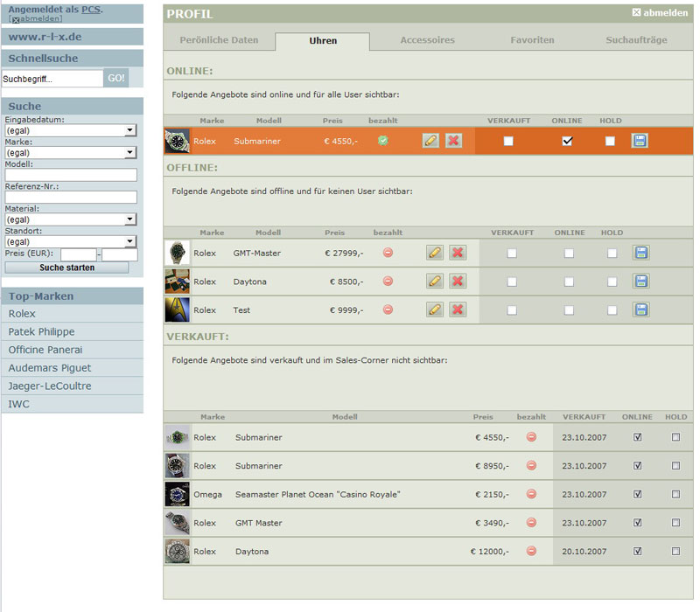Check ONLINE for the GMT-Master offer
The width and height of the screenshot is (700, 612).
[x=569, y=254]
